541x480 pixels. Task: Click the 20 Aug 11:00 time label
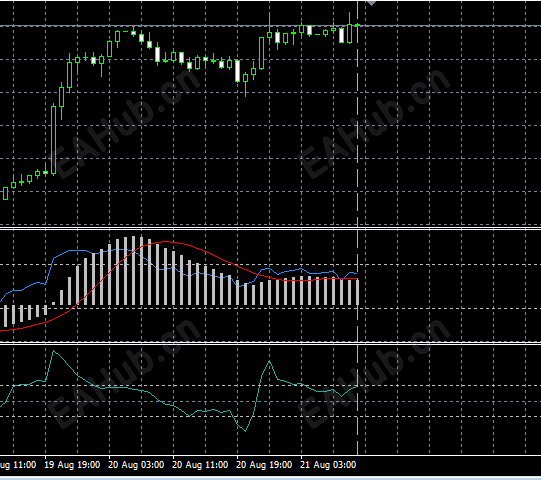[x=200, y=465]
